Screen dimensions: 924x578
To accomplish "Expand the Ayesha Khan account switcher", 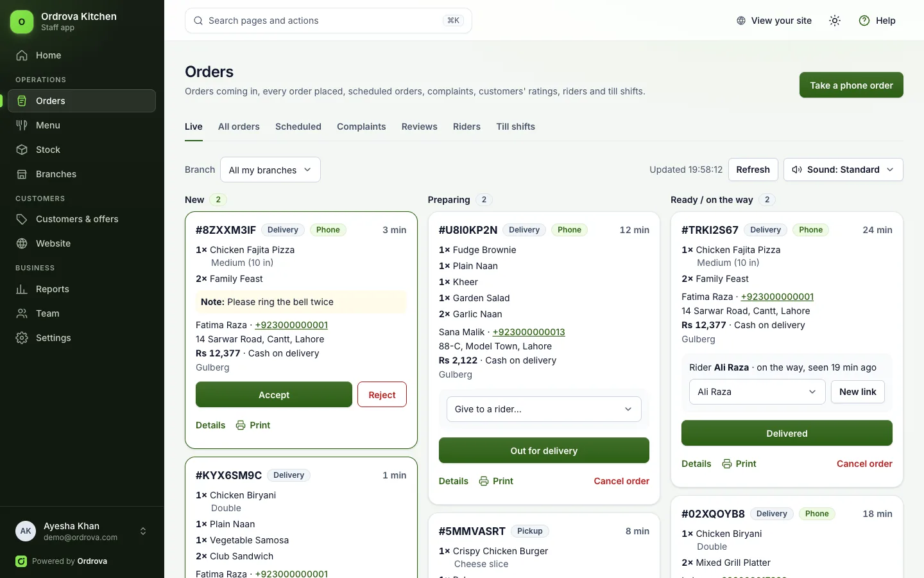I will click(x=81, y=531).
